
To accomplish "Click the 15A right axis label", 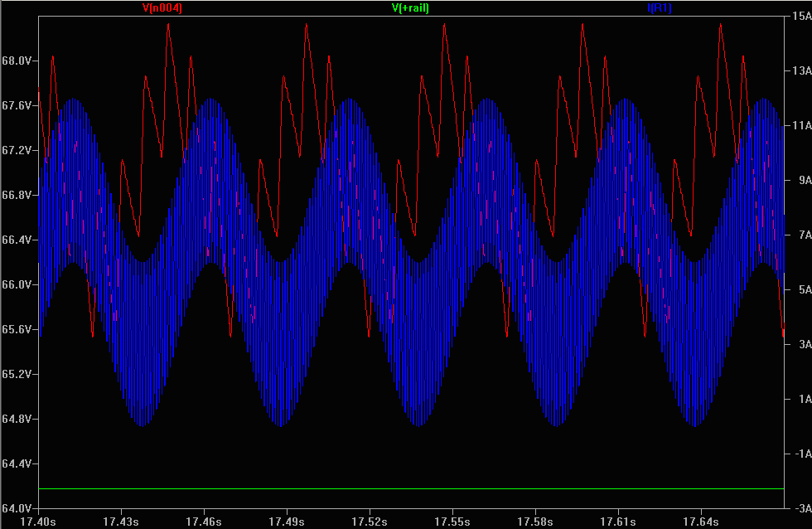I will click(x=801, y=16).
